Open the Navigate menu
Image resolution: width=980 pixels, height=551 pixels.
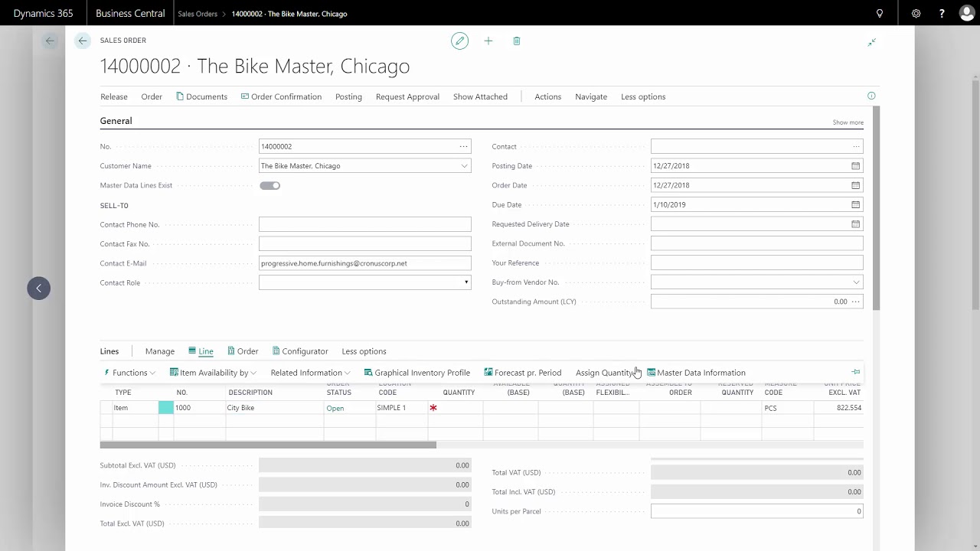591,96
